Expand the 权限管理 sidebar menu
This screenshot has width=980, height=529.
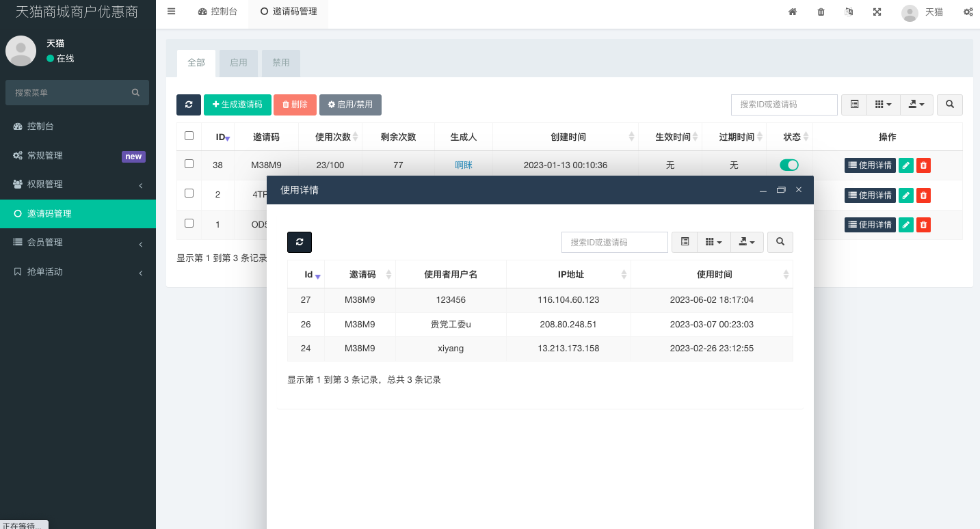78,185
